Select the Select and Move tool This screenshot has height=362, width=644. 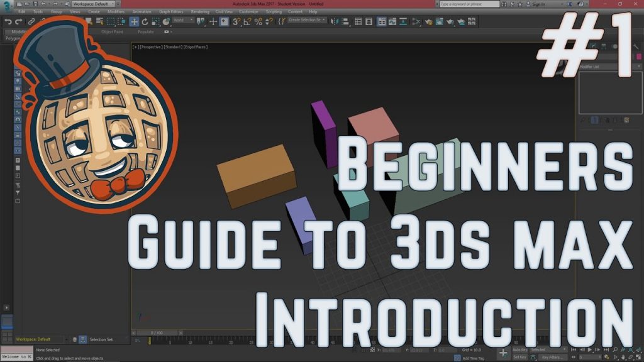[x=133, y=21]
